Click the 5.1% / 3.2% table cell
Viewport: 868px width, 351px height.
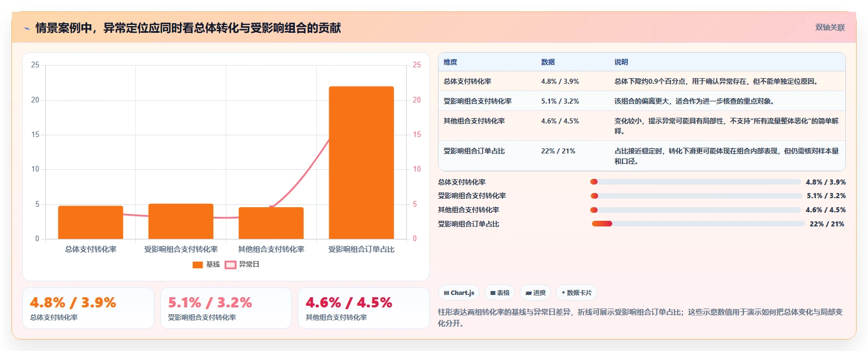coord(560,101)
